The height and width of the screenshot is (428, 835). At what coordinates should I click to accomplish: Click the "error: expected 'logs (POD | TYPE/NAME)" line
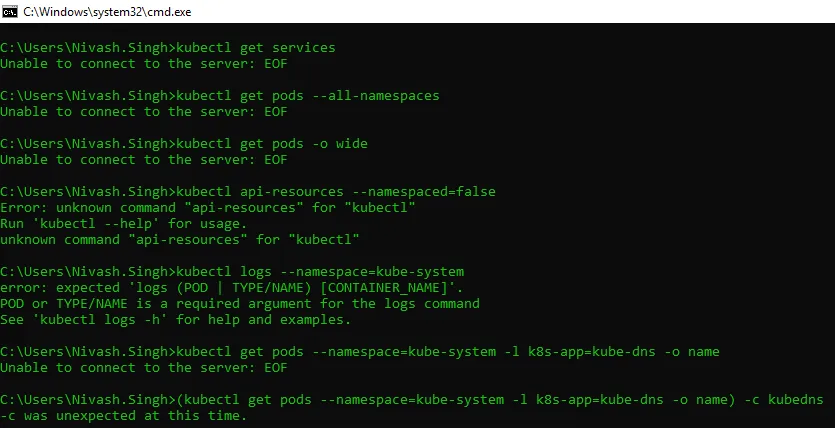tap(232, 288)
